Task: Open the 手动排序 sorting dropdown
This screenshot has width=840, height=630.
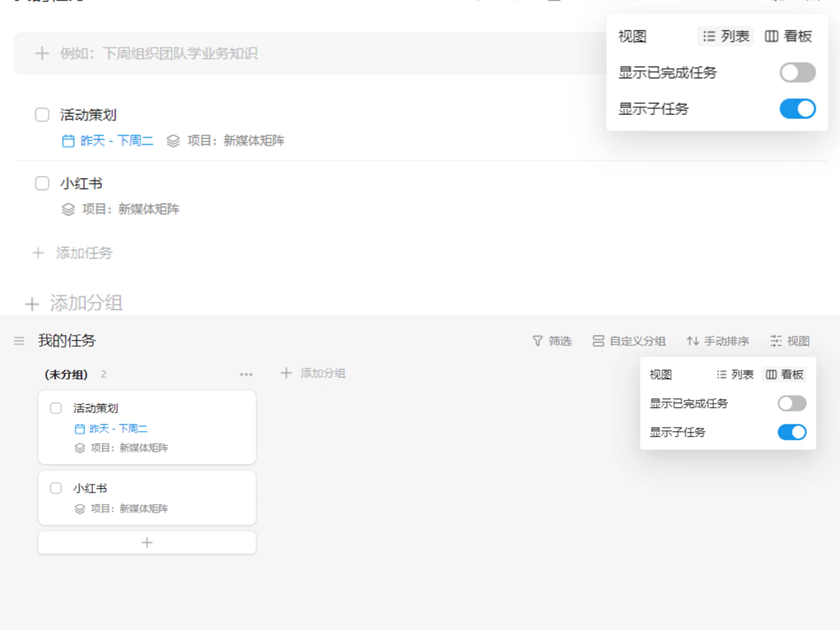Action: [718, 341]
